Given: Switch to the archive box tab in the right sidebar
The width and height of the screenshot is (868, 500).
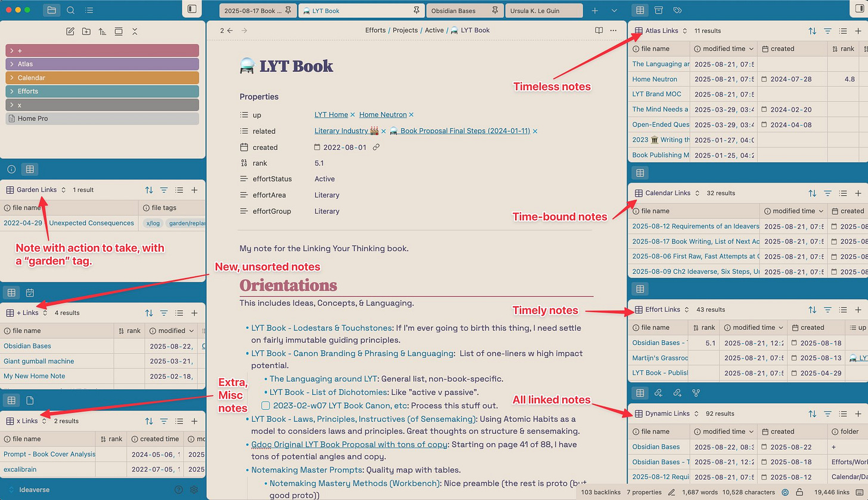Looking at the screenshot, I should tap(659, 10).
